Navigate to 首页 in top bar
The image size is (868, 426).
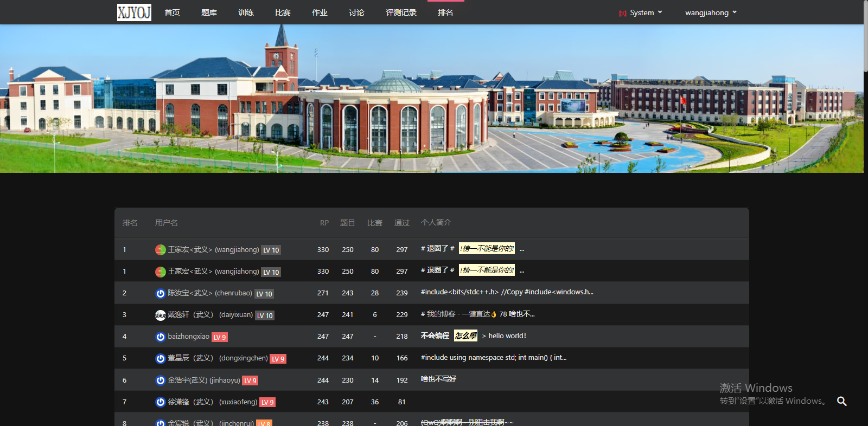coord(172,12)
